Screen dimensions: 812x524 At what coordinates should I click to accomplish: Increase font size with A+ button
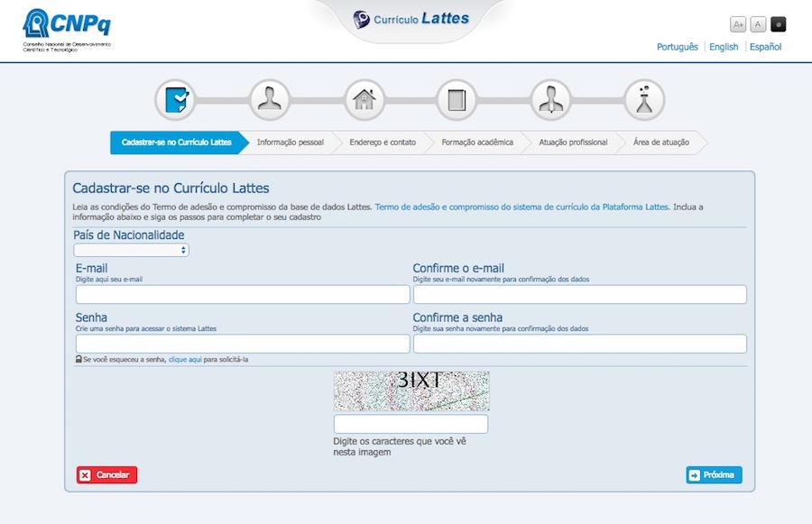738,24
